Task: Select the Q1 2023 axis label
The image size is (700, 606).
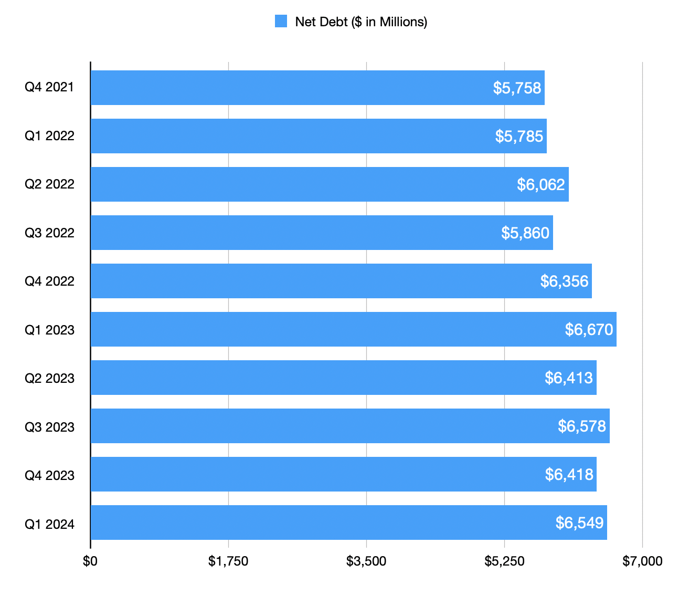Action: 49,330
